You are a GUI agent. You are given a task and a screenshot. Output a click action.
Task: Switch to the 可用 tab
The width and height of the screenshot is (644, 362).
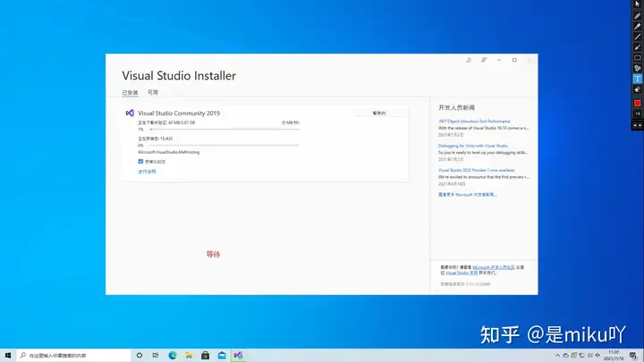click(153, 92)
